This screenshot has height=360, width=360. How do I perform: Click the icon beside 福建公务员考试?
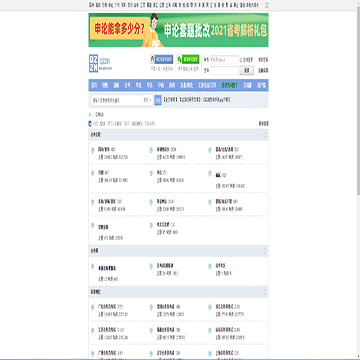pyautogui.click(x=151, y=331)
